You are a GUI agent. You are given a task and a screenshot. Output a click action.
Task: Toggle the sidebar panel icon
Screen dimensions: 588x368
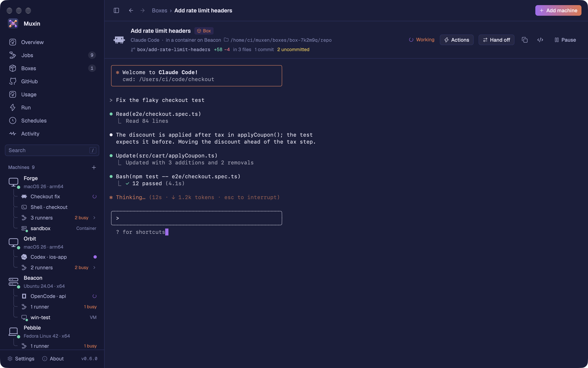[x=116, y=10]
